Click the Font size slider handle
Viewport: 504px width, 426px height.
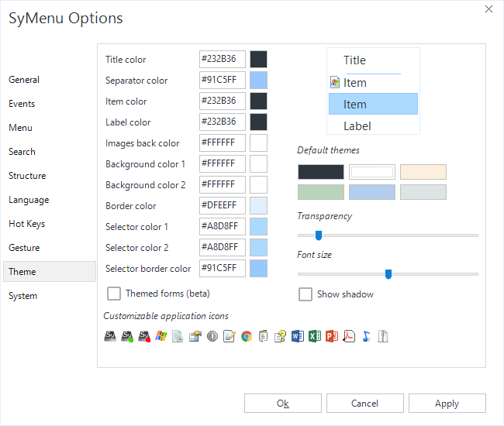tap(388, 274)
